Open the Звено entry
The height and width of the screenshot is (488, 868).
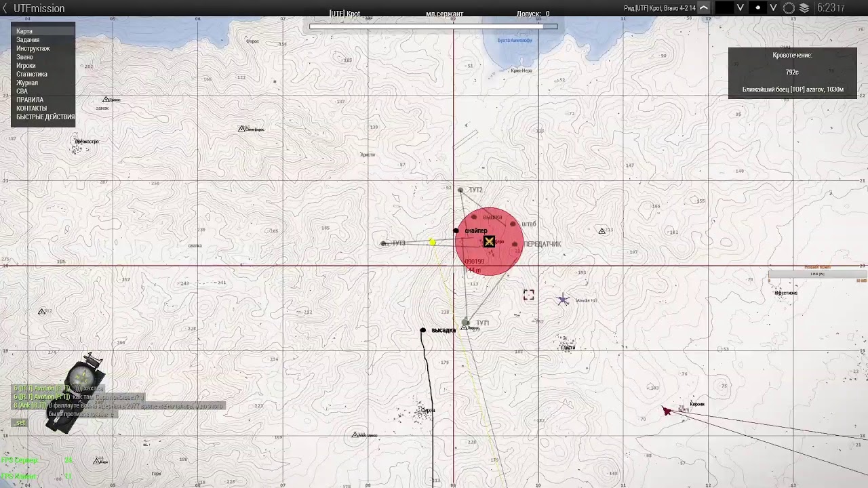coord(43,57)
